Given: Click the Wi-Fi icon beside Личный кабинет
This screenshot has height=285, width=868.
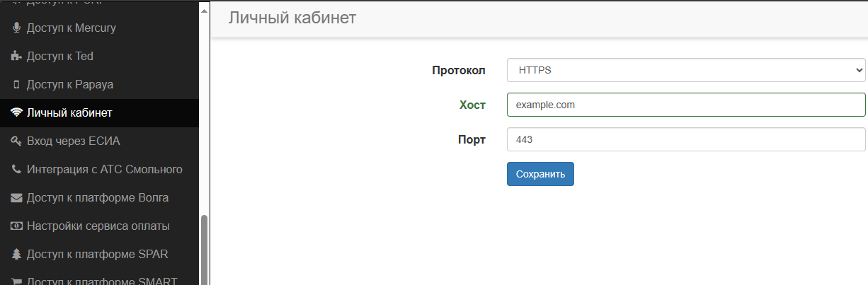Looking at the screenshot, I should 16,113.
